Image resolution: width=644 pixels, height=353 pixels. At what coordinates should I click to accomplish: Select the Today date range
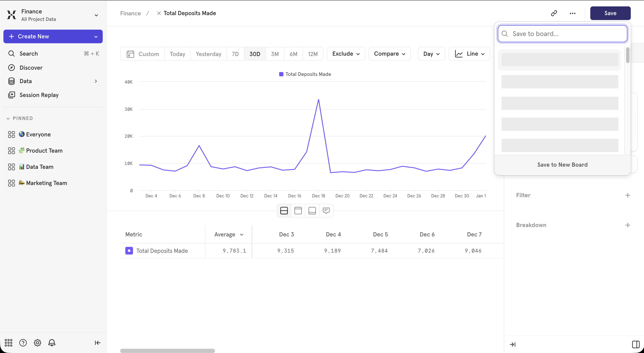[x=177, y=54]
